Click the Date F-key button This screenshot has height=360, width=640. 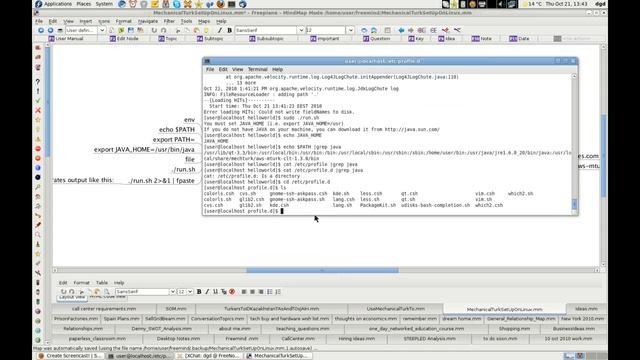pyautogui.click(x=520, y=39)
